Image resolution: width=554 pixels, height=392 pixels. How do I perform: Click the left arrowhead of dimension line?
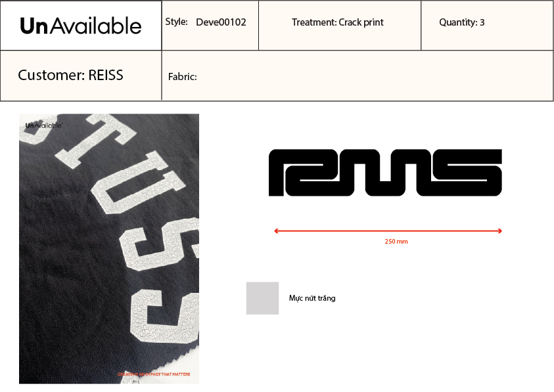click(x=276, y=231)
